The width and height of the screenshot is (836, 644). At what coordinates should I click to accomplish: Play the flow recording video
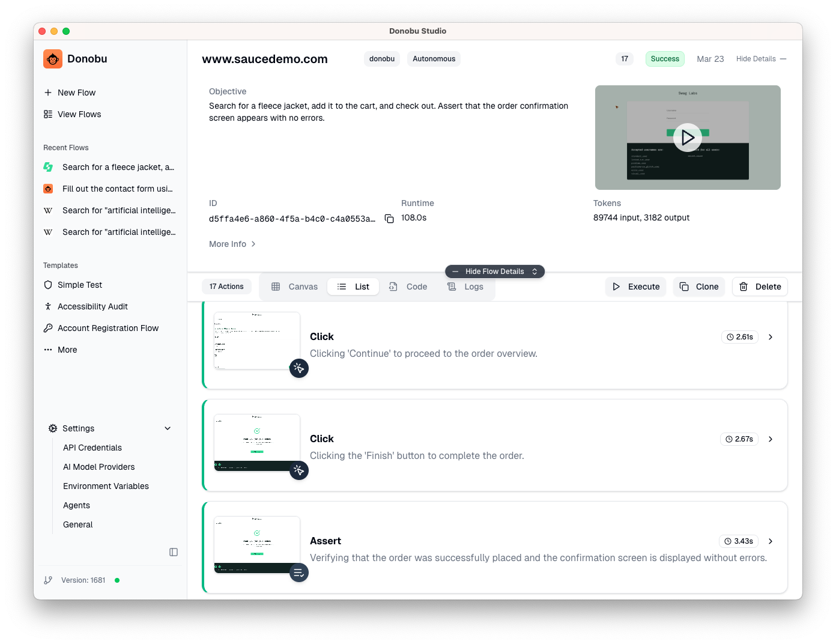687,138
